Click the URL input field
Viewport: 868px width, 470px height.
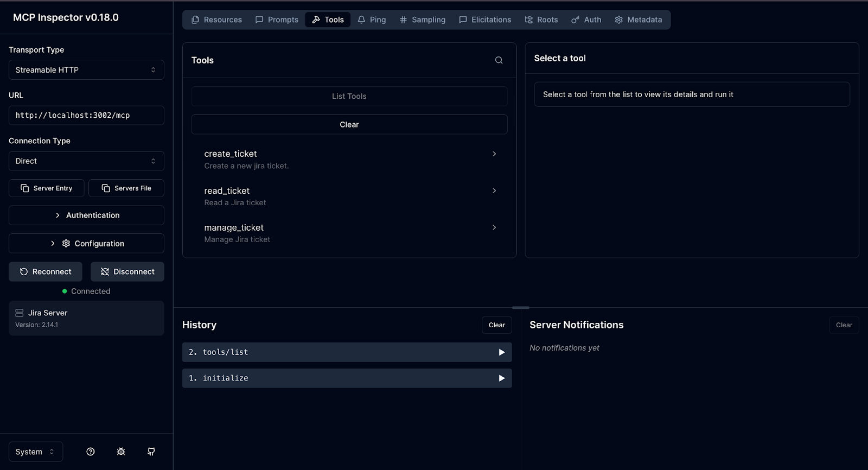click(x=86, y=116)
